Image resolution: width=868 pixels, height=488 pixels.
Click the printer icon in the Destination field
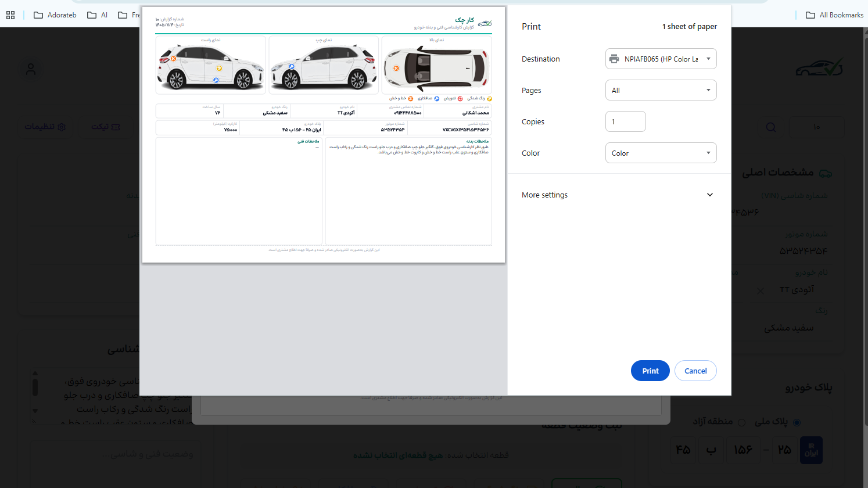614,59
